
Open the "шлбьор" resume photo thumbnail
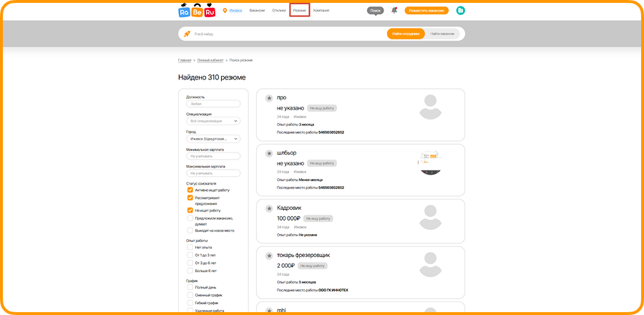click(x=430, y=161)
